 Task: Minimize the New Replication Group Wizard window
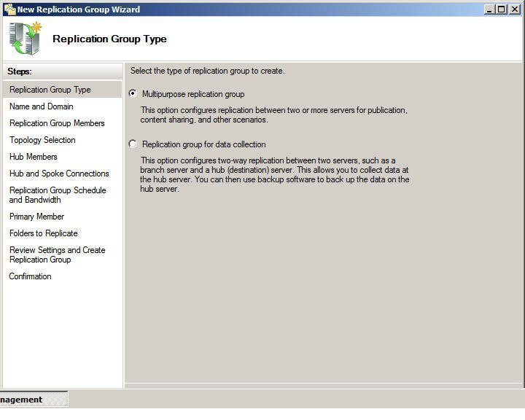tap(489, 9)
